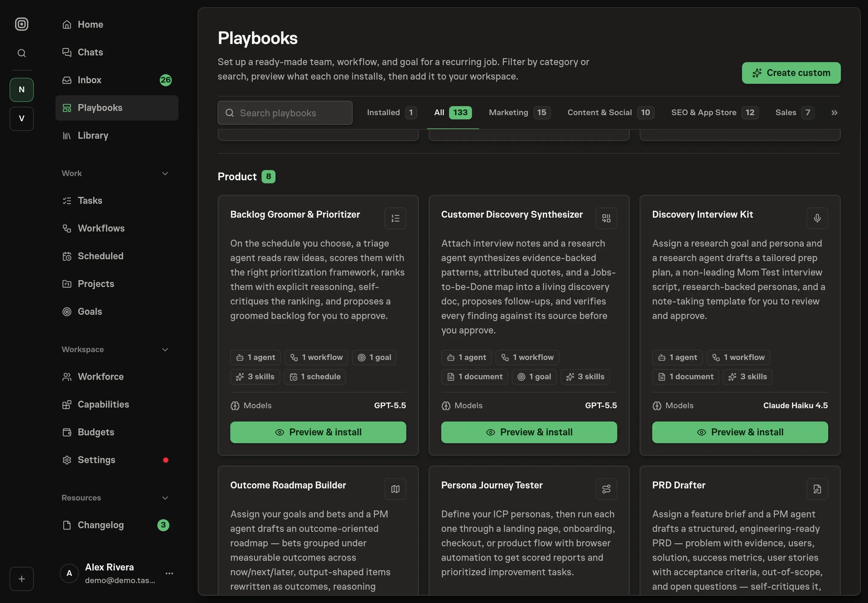Viewport: 868px width, 603px height.
Task: Filter by the Sales tab
Action: pyautogui.click(x=795, y=112)
